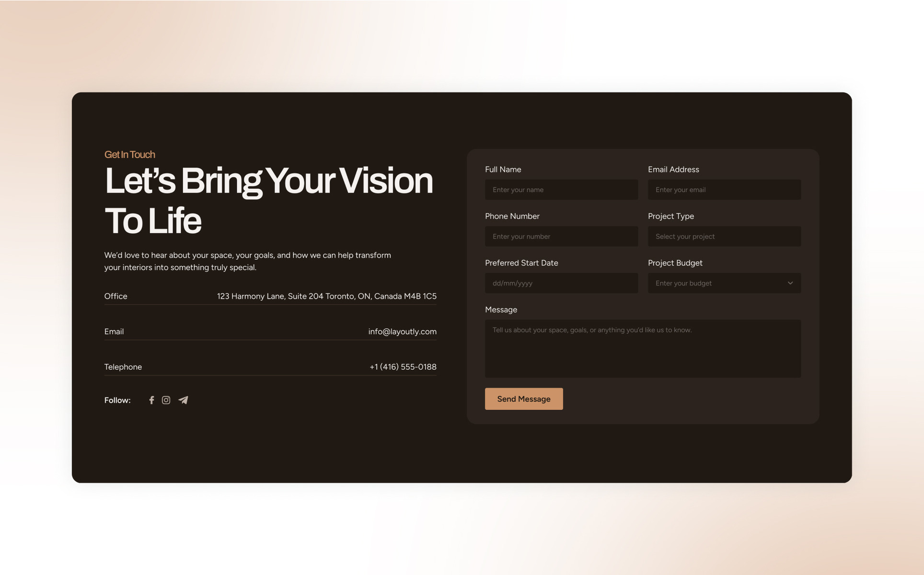Open the Telegram paper-plane icon
The height and width of the screenshot is (575, 924).
pos(183,400)
